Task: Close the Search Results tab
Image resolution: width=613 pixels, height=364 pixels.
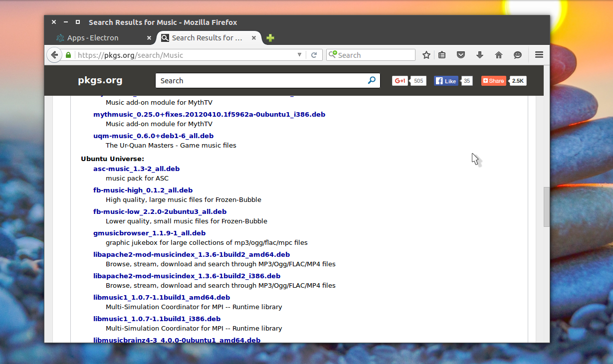Action: point(254,38)
